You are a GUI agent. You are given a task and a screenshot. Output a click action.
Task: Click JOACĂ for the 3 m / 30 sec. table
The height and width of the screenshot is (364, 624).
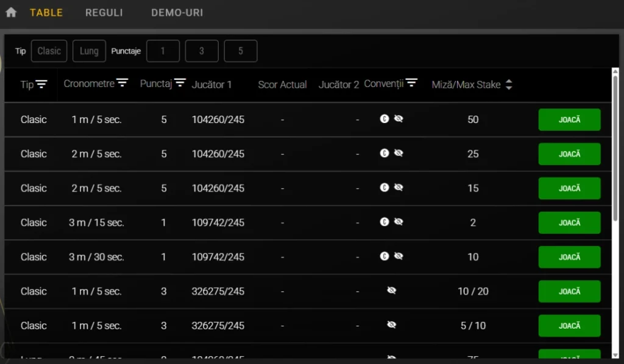570,257
